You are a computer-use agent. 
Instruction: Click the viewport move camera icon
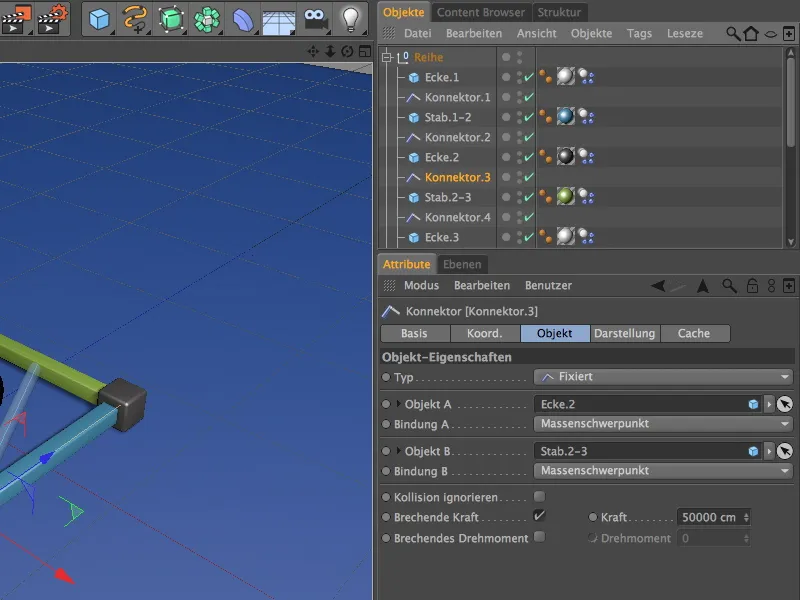pyautogui.click(x=313, y=51)
